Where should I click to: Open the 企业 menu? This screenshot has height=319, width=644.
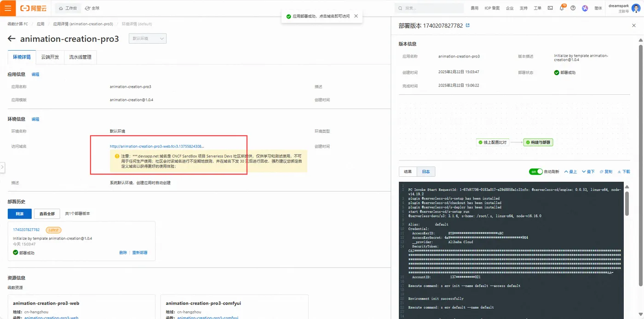(510, 8)
